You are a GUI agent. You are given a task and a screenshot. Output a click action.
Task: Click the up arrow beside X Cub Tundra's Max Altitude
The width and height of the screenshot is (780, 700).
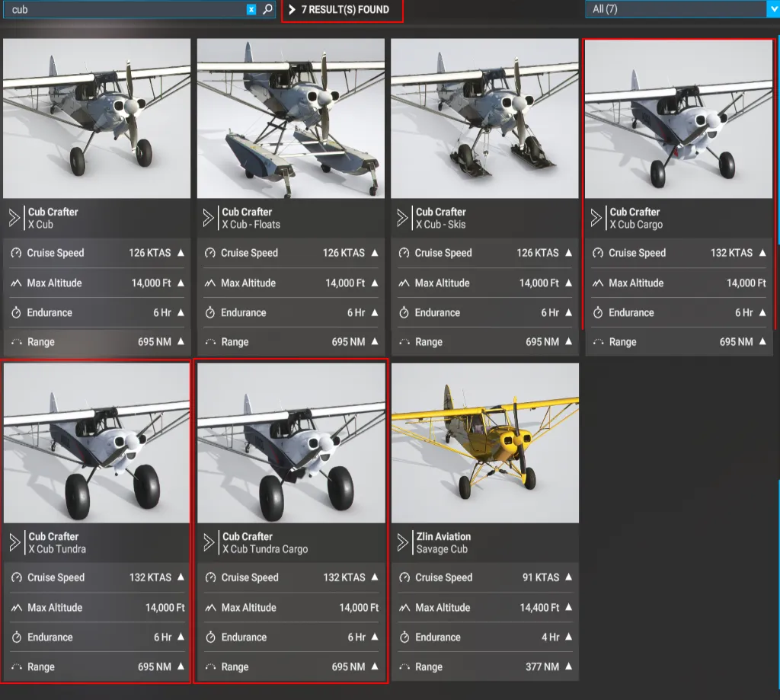[181, 607]
